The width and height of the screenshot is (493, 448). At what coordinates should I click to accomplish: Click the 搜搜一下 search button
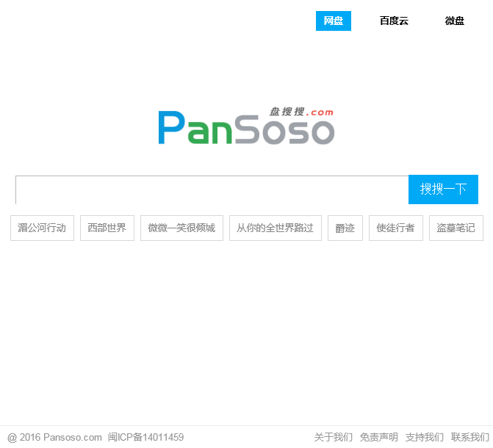(x=443, y=189)
